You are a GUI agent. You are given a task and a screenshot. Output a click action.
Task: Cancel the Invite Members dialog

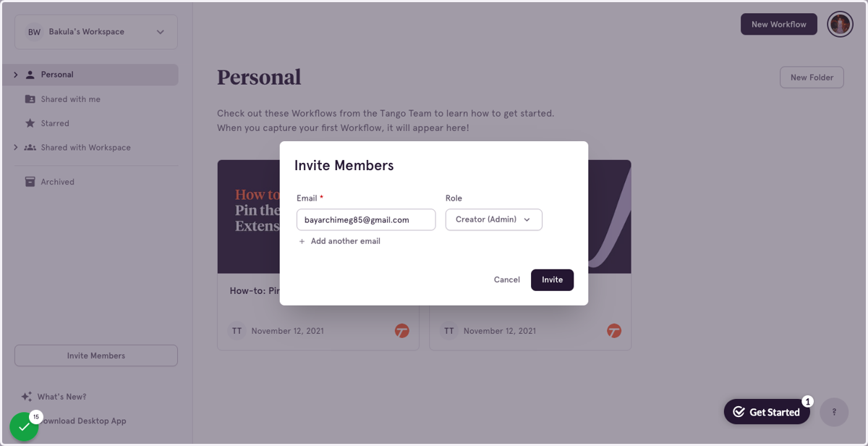[506, 279]
